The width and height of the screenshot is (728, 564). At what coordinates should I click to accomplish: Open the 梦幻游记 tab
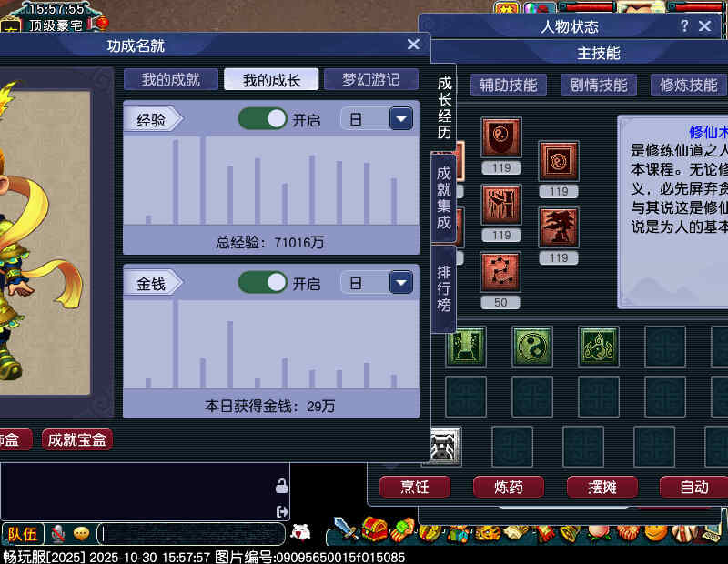coord(371,79)
